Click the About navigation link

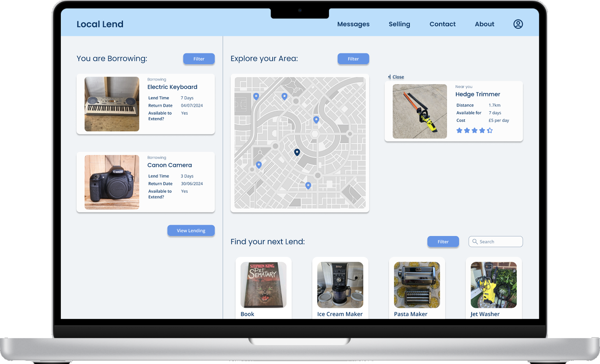point(484,24)
